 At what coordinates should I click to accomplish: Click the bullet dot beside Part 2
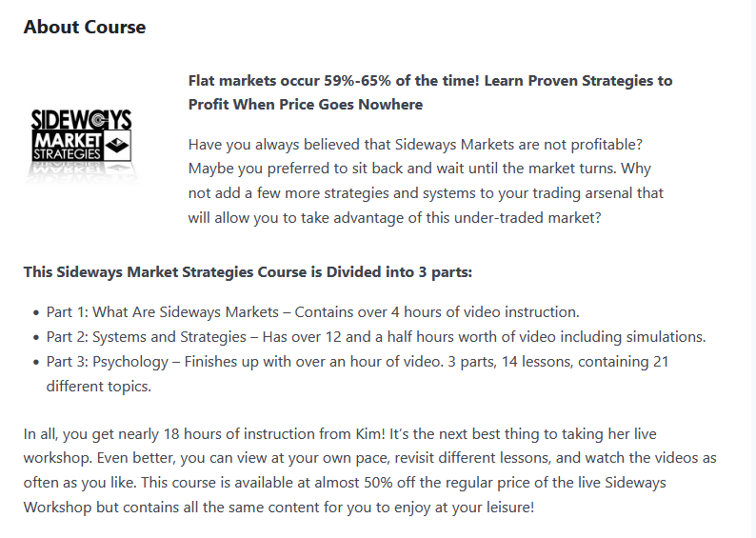tap(34, 337)
